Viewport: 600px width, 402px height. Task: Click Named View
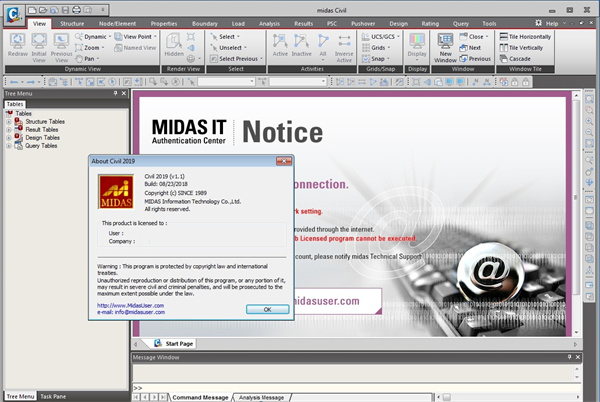pyautogui.click(x=135, y=48)
